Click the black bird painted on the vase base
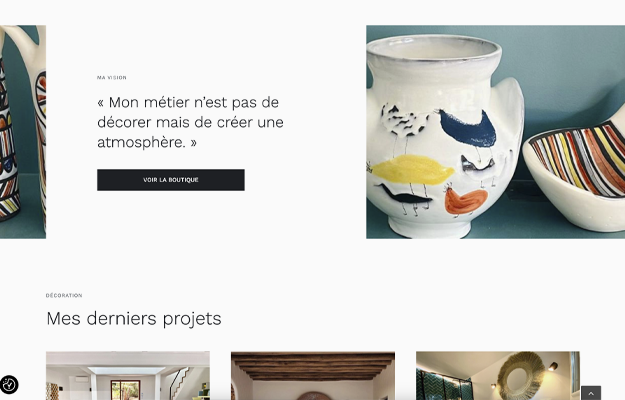The width and height of the screenshot is (625, 400). [x=404, y=196]
